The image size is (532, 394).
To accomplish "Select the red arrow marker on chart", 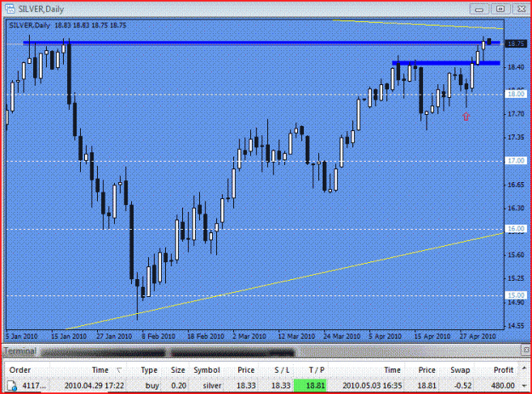I will (x=466, y=117).
